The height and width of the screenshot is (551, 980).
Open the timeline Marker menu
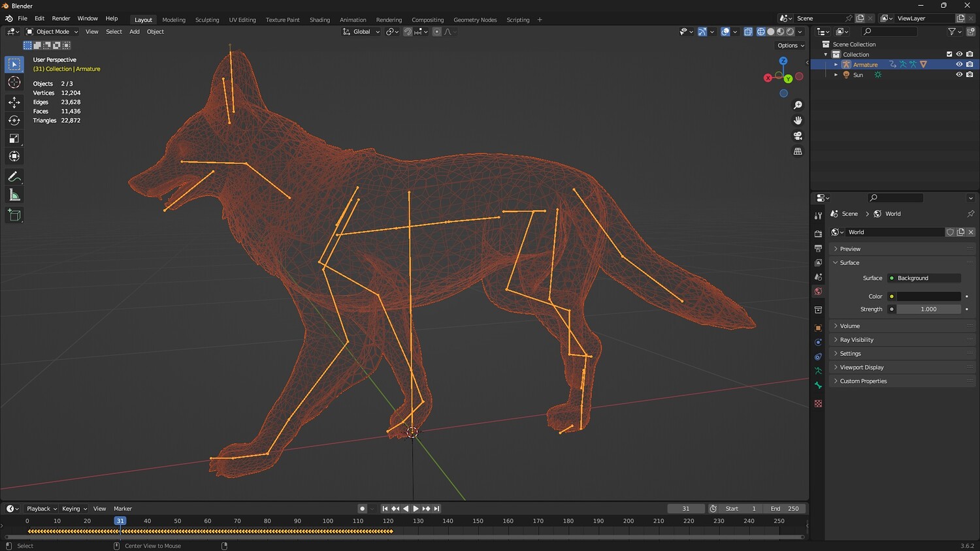click(123, 509)
